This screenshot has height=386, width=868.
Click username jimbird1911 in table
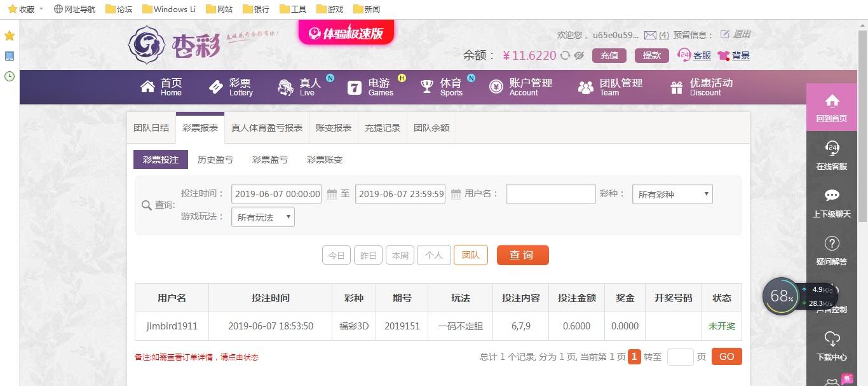coord(172,326)
